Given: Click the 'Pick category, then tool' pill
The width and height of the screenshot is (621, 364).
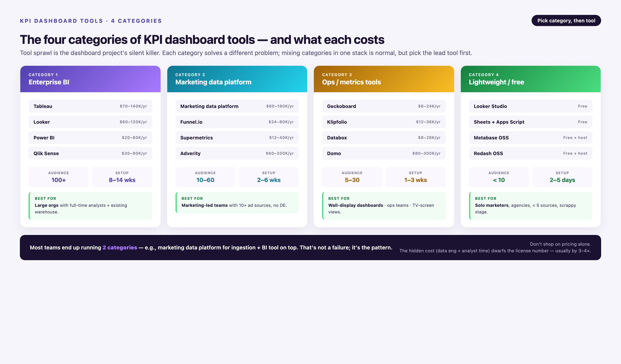Looking at the screenshot, I should pos(566,20).
